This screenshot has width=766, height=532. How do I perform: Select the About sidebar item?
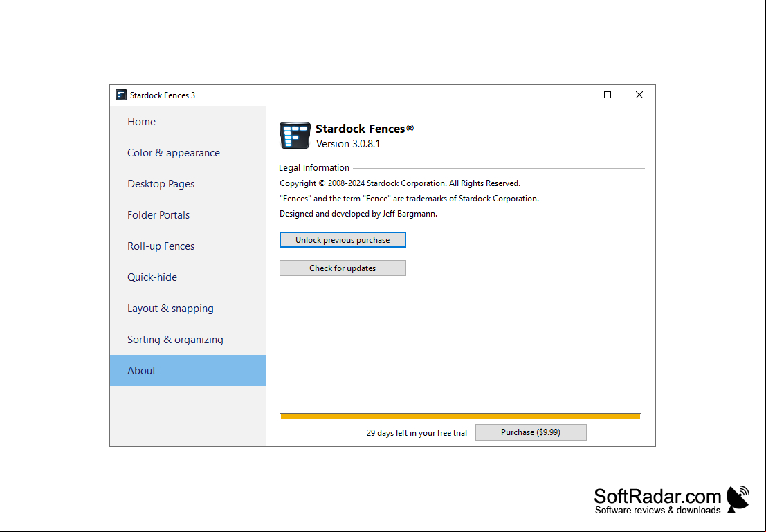[x=188, y=370]
